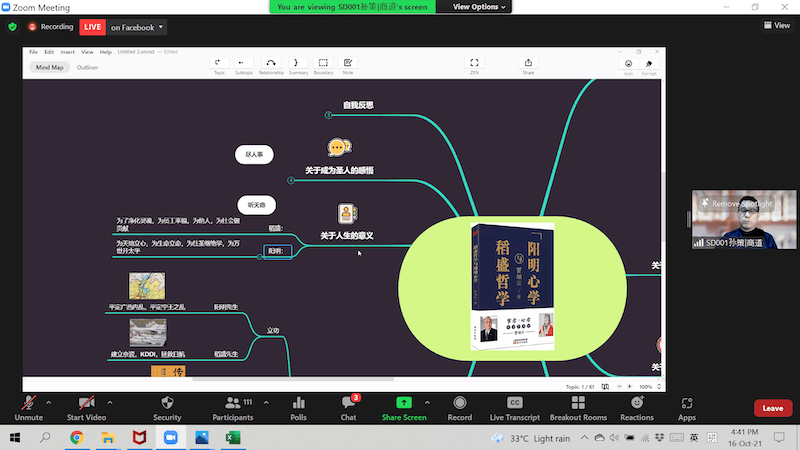Open the Polls window
The image size is (800, 450).
[x=298, y=406]
